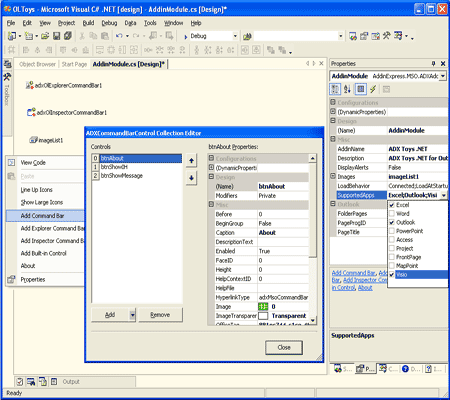Collapse the Configurations category in Properties panel
This screenshot has width=450, height=400.
pos(333,102)
